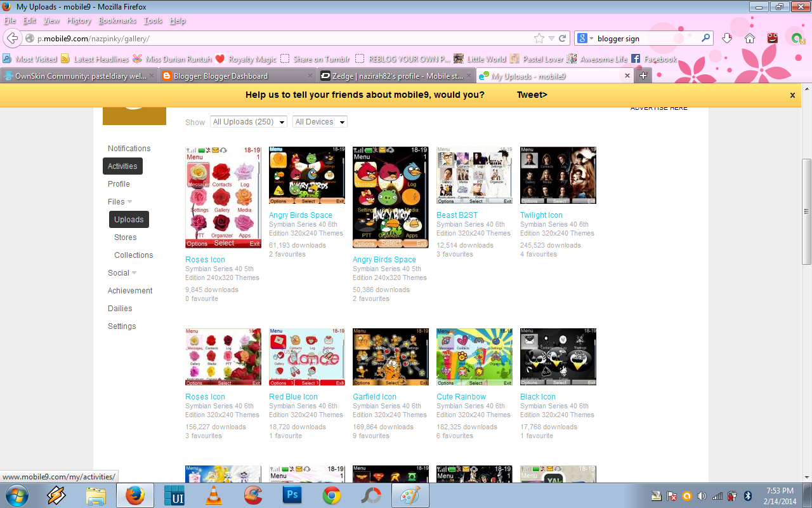The image size is (812, 508).
Task: Click the Bluetooth tray icon
Action: [x=747, y=496]
